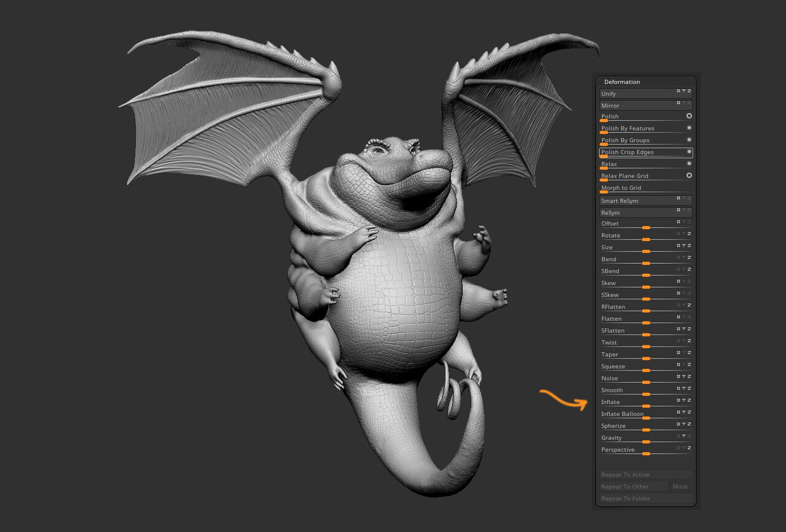Click Repeat To Other button
The height and width of the screenshot is (532, 786).
pyautogui.click(x=634, y=487)
